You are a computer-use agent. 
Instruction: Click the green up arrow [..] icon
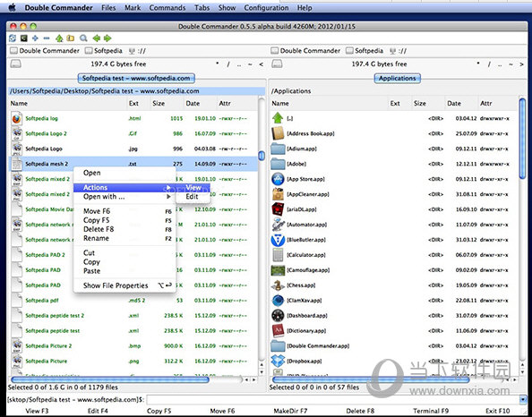pyautogui.click(x=278, y=118)
